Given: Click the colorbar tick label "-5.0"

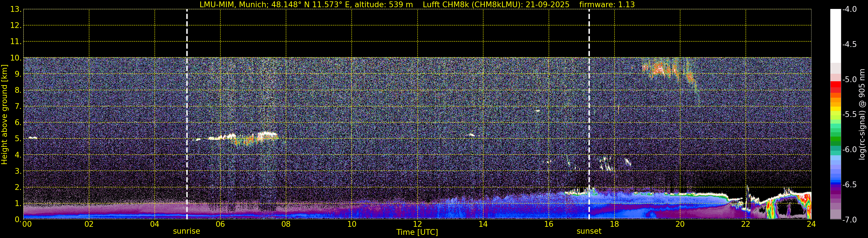Looking at the screenshot, I should [x=849, y=80].
